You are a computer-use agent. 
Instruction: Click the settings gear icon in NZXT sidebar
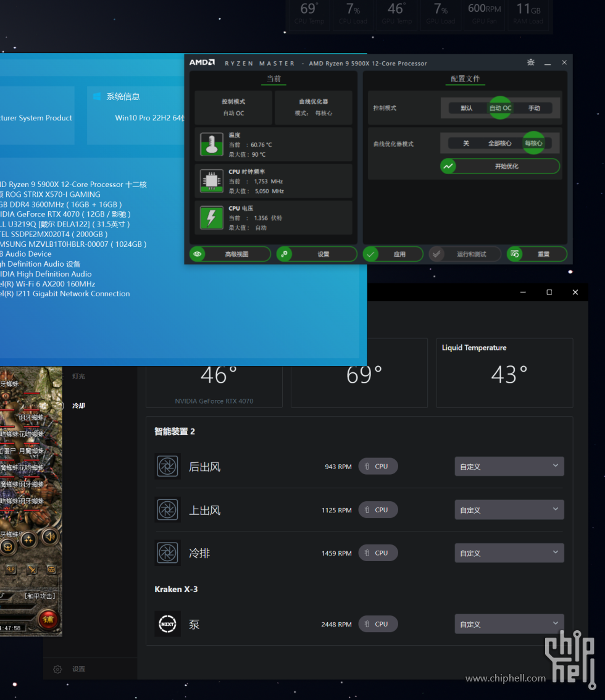click(57, 669)
